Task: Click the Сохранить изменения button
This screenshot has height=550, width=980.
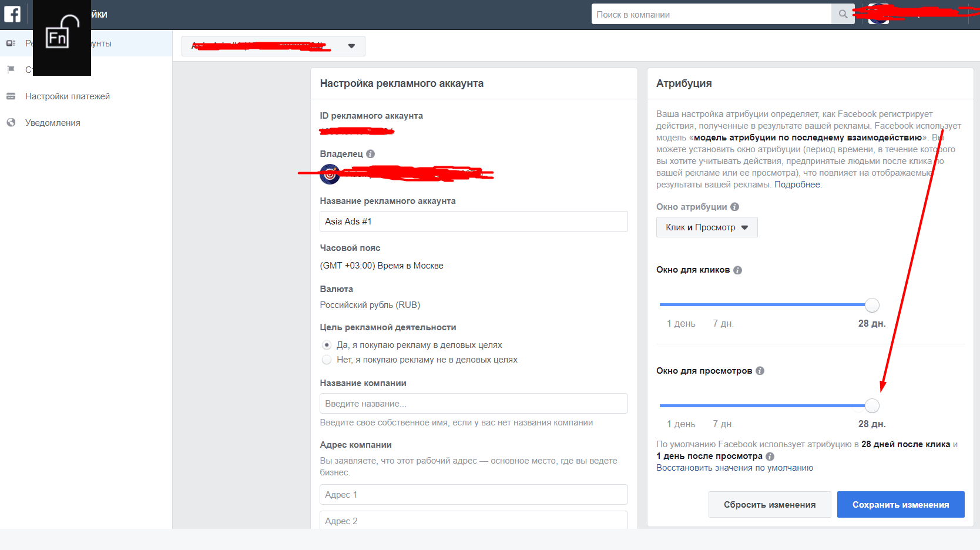Action: pyautogui.click(x=900, y=505)
